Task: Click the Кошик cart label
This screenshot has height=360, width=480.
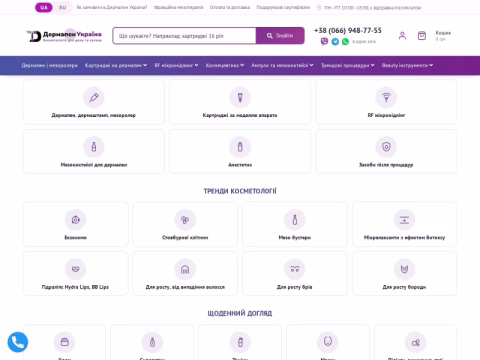Action: 443,33
